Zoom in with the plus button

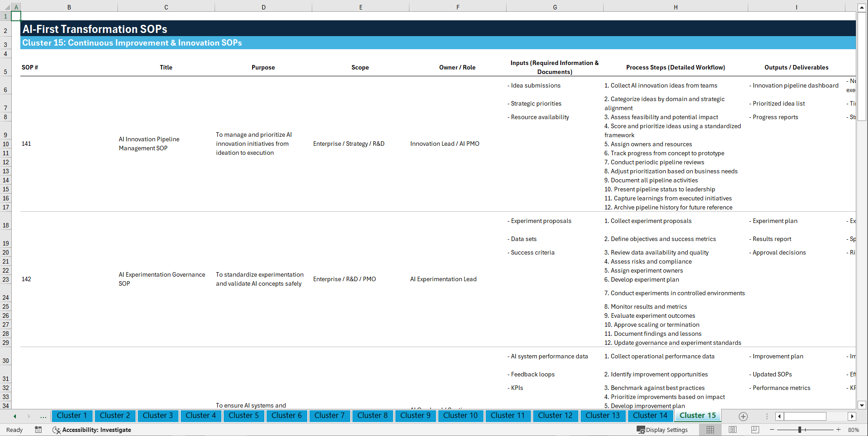839,430
